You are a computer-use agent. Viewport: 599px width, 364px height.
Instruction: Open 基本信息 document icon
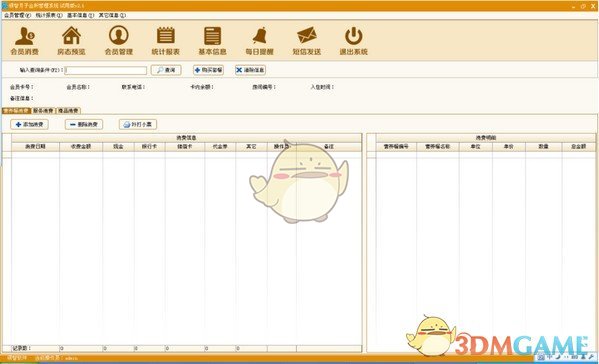(x=212, y=40)
